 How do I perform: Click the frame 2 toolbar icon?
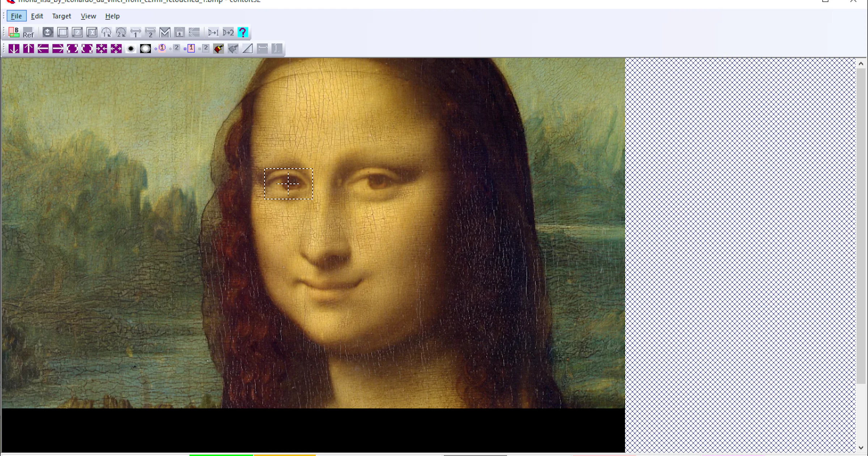77,32
